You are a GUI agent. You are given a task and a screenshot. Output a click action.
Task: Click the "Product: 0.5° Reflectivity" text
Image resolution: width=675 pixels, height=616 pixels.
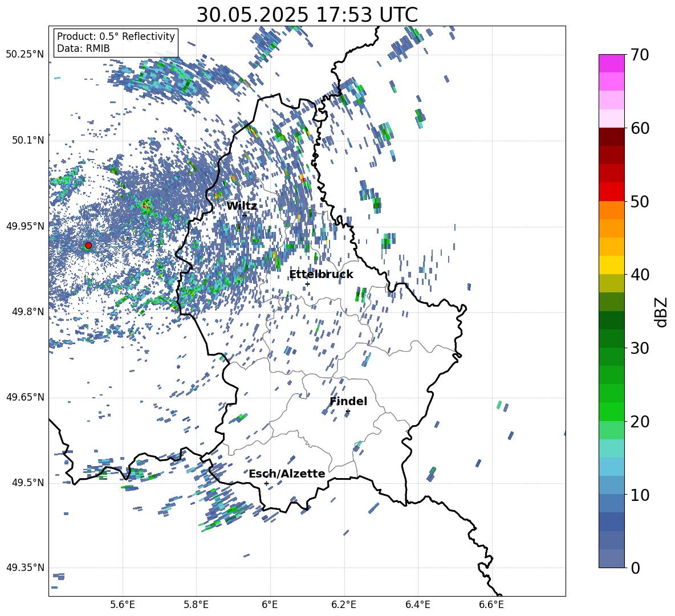click(x=116, y=36)
